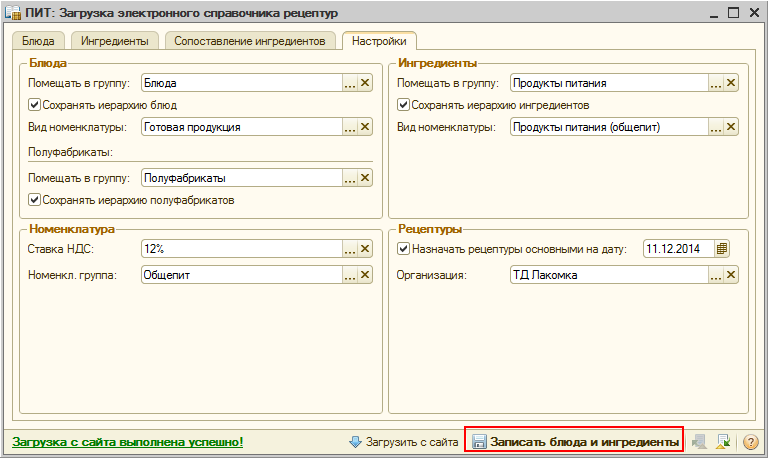Image resolution: width=768 pixels, height=458 pixels.
Task: Toggle Назначать рецептуры основными на дату
Action: (404, 249)
